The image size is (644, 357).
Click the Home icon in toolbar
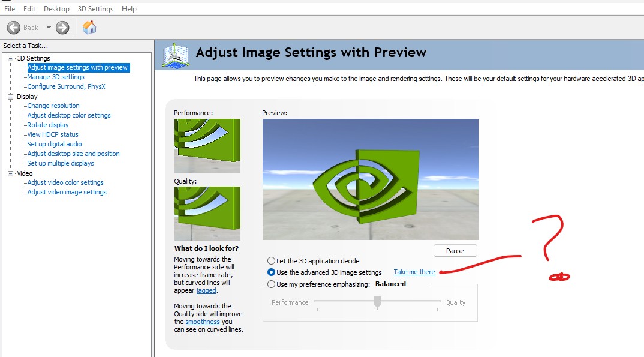(89, 28)
